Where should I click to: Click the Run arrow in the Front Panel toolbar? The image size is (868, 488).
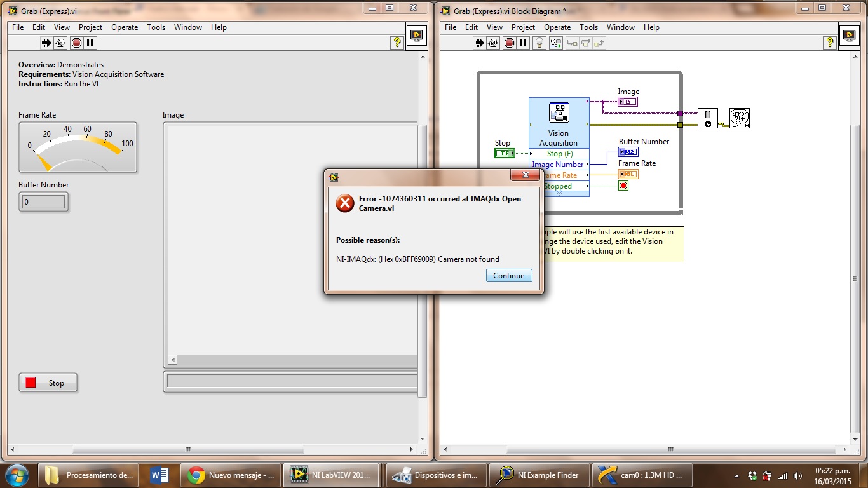click(46, 43)
